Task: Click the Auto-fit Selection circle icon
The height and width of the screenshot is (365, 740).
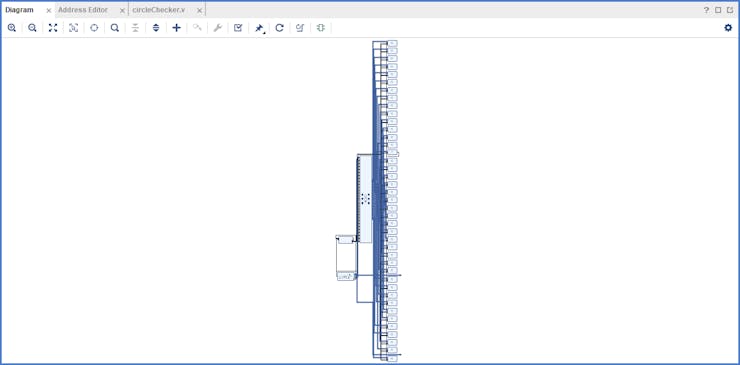Action: 94,28
